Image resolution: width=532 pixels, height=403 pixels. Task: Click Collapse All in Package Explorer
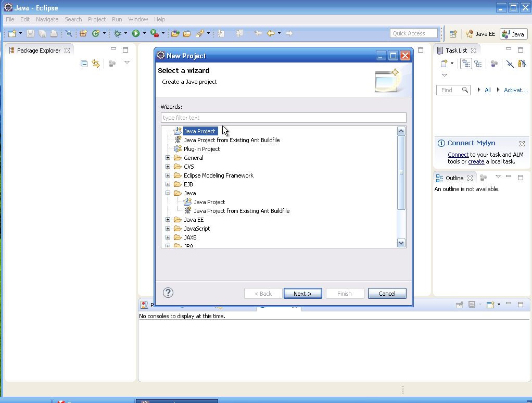click(x=84, y=64)
